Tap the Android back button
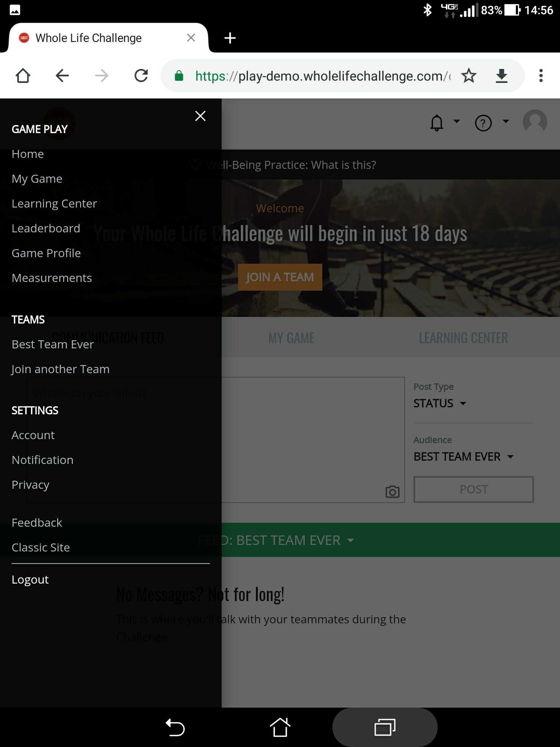 175,727
